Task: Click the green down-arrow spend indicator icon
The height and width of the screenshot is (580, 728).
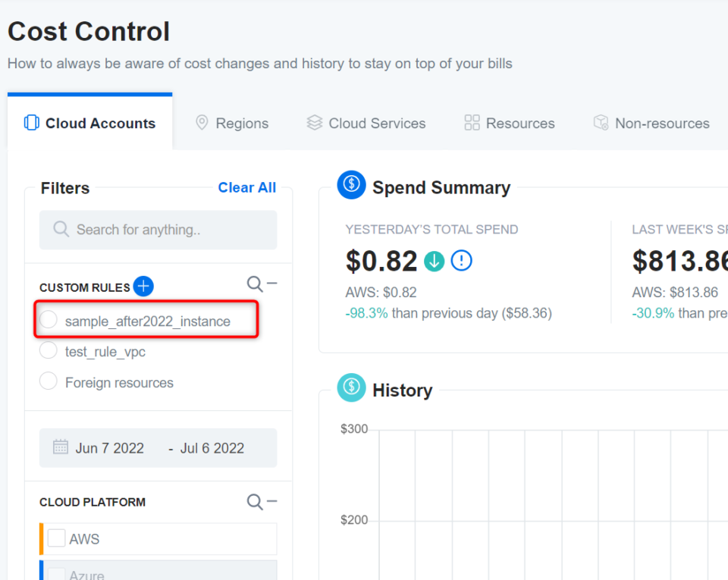Action: [433, 261]
